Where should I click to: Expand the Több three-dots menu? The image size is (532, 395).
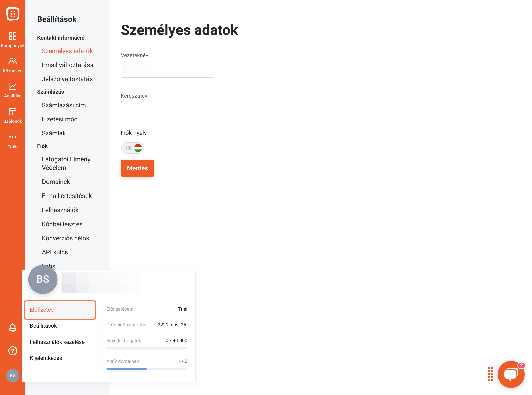tap(13, 137)
